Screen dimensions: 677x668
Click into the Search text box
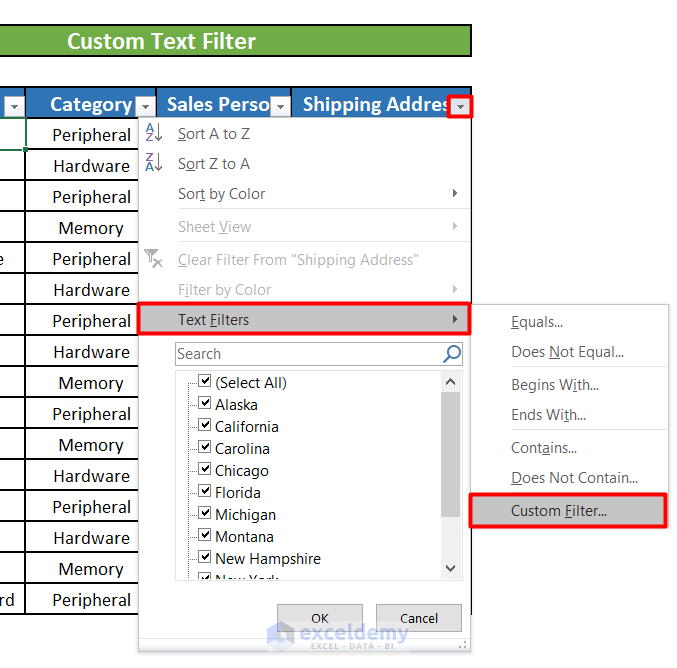[x=307, y=354]
